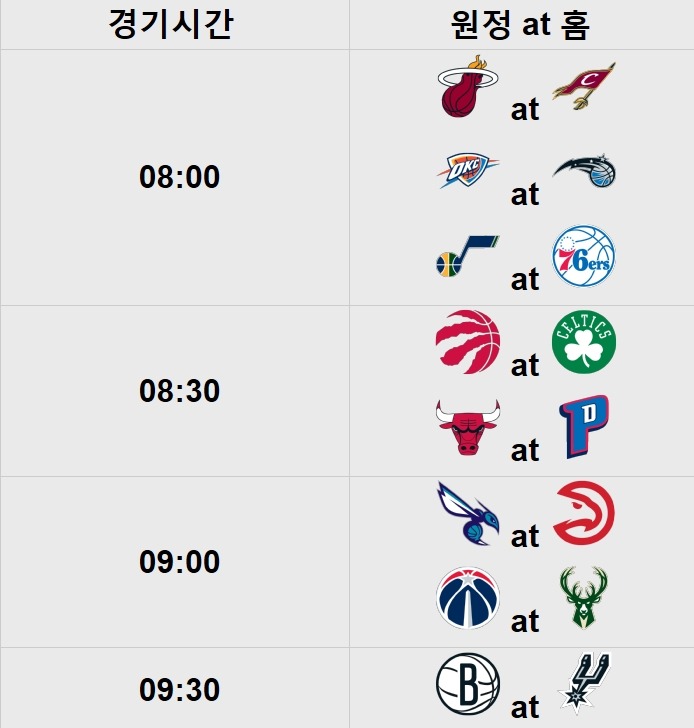Select the Orlando Magic logo
Image resolution: width=694 pixels, height=728 pixels.
coord(584,172)
